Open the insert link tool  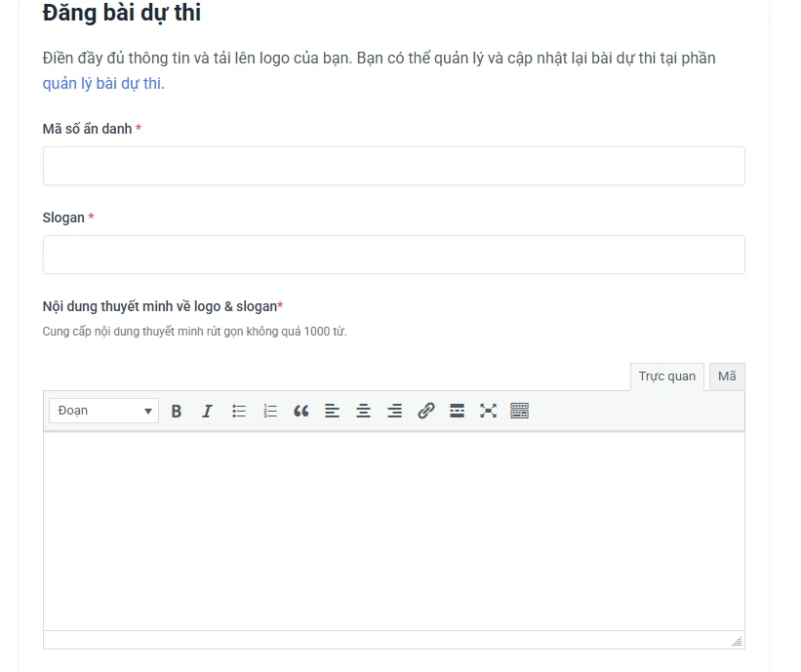pyautogui.click(x=426, y=412)
